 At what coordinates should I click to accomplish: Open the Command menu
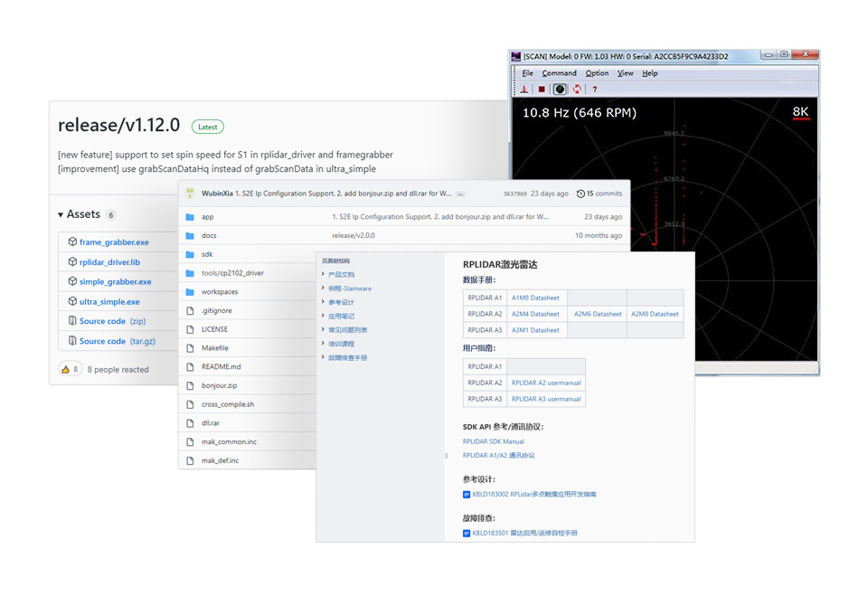click(x=559, y=73)
